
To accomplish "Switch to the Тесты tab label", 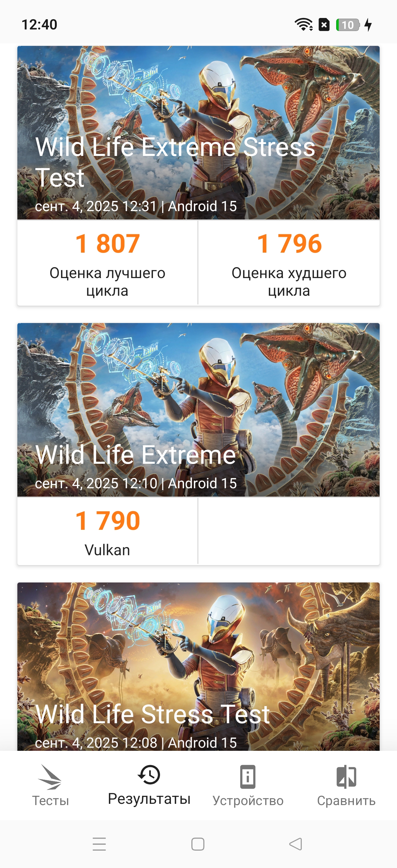I will pos(50,801).
